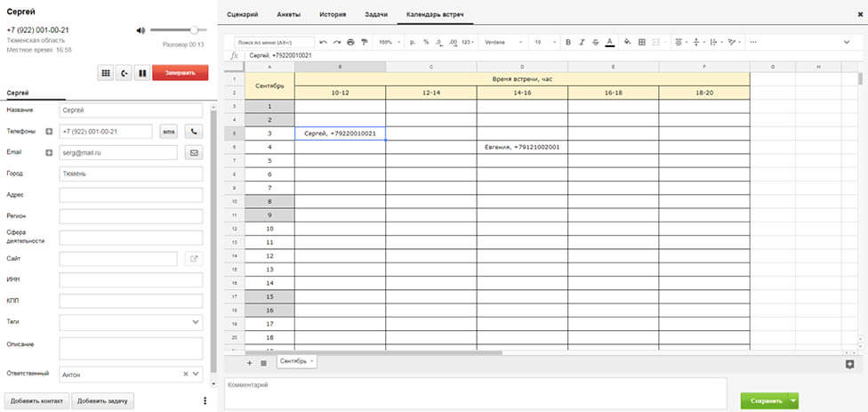The image size is (868, 412).
Task: Adjust the call volume slider
Action: coord(193,30)
